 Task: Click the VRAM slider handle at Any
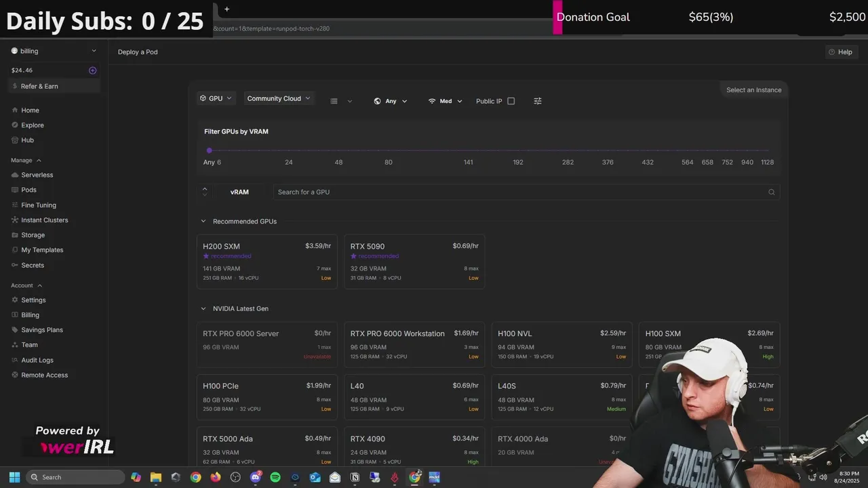tap(210, 150)
